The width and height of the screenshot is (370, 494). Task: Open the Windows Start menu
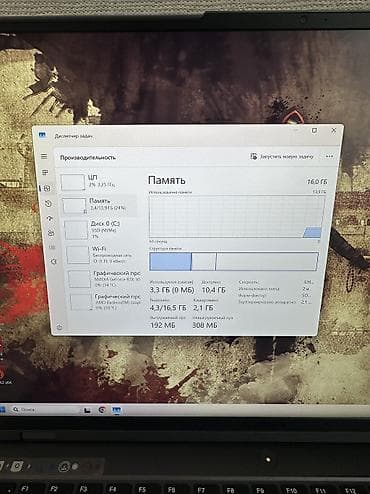click(2, 409)
